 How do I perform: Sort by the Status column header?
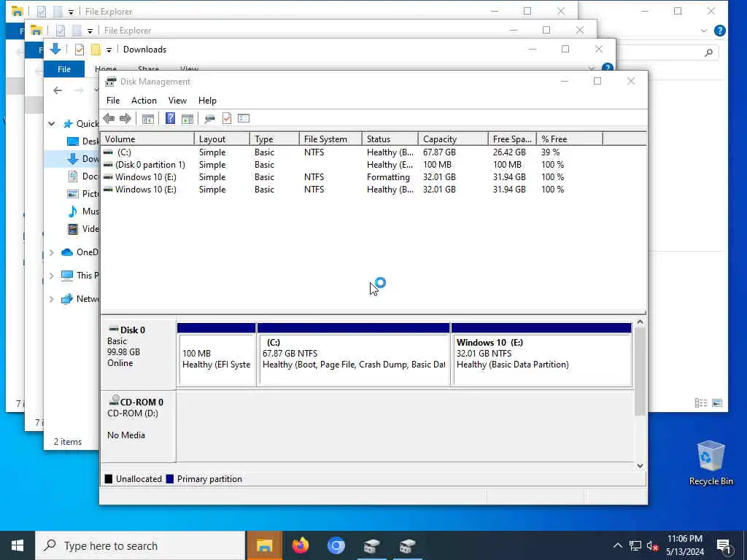pyautogui.click(x=390, y=139)
